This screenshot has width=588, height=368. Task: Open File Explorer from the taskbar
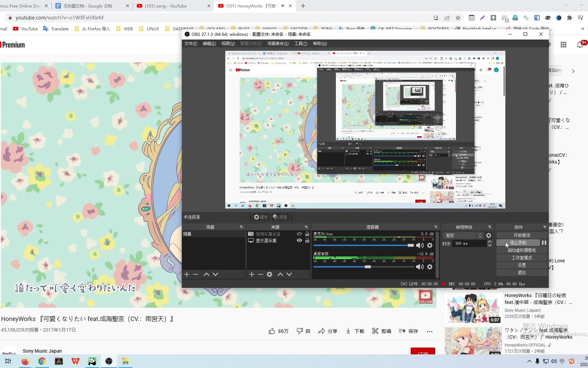(x=125, y=361)
